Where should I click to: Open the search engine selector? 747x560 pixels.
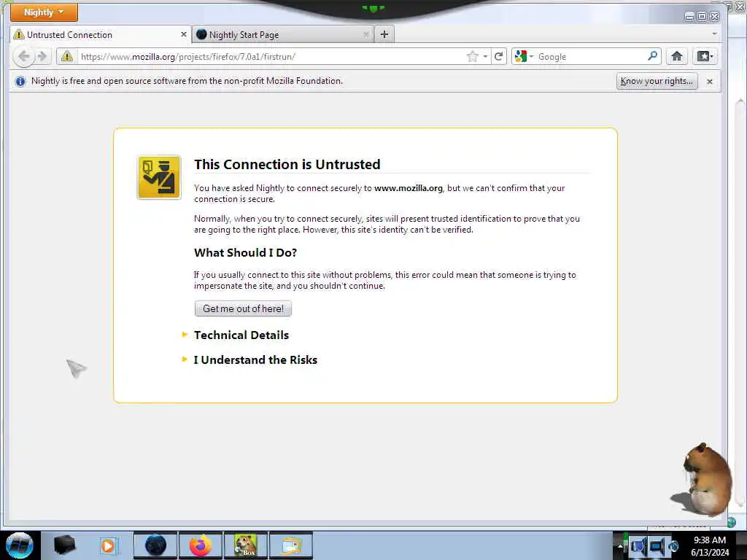524,57
